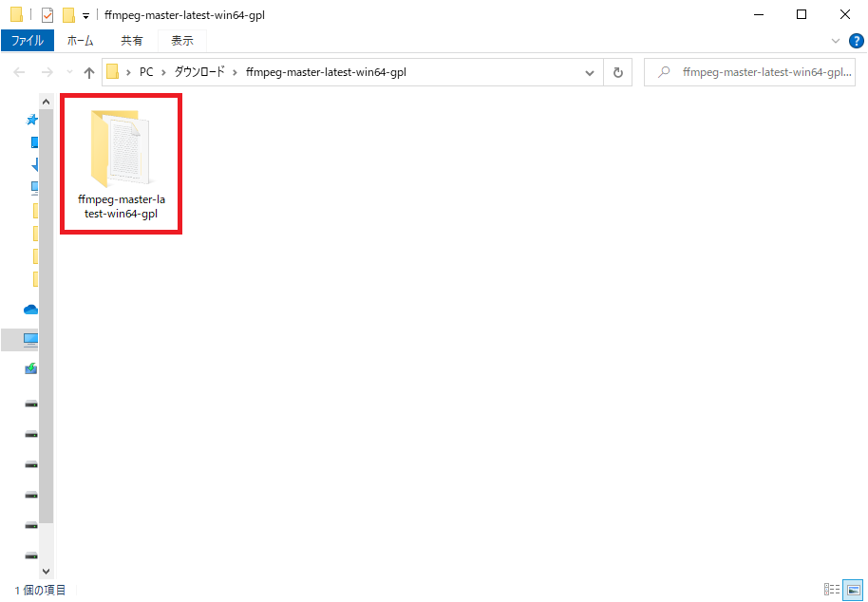Click the folder icon in address bar
This screenshot has width=868, height=602.
[113, 72]
